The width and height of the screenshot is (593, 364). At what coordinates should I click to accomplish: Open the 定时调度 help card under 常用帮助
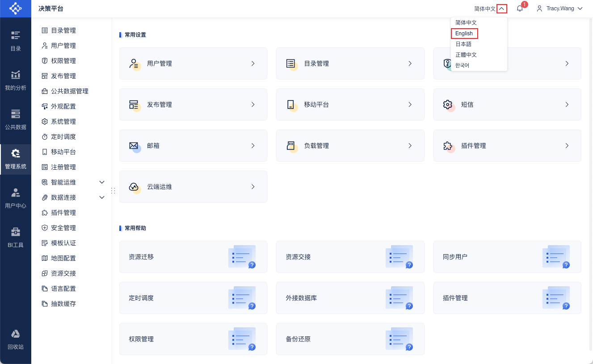(x=193, y=298)
